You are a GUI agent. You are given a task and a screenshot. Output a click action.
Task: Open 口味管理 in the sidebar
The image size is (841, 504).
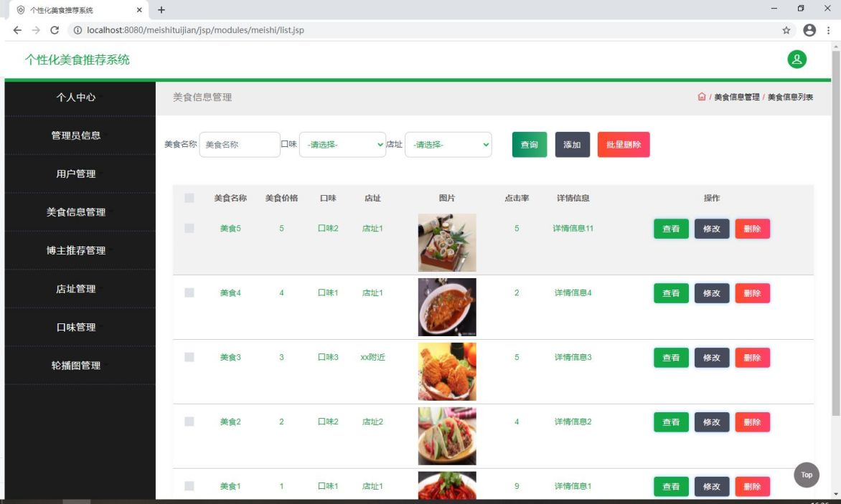tap(76, 327)
